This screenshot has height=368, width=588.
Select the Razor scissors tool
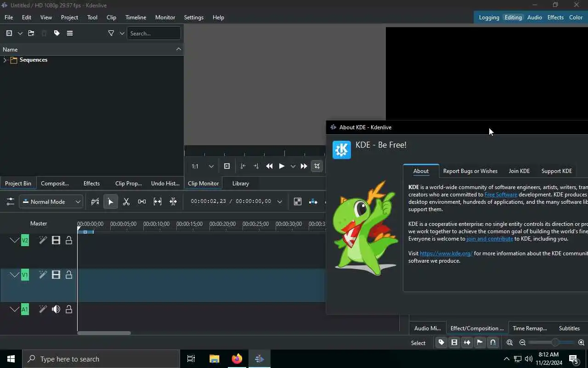tap(126, 201)
